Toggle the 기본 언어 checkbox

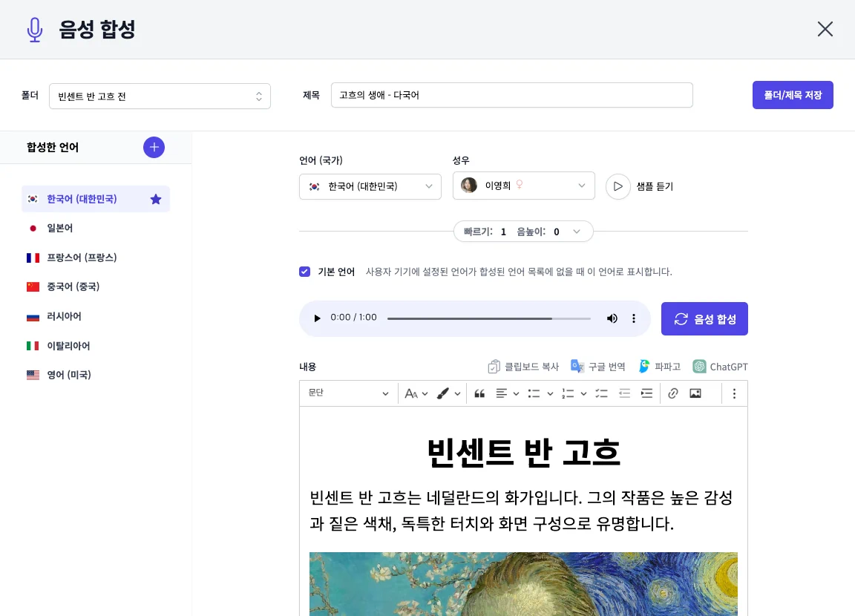coord(304,272)
